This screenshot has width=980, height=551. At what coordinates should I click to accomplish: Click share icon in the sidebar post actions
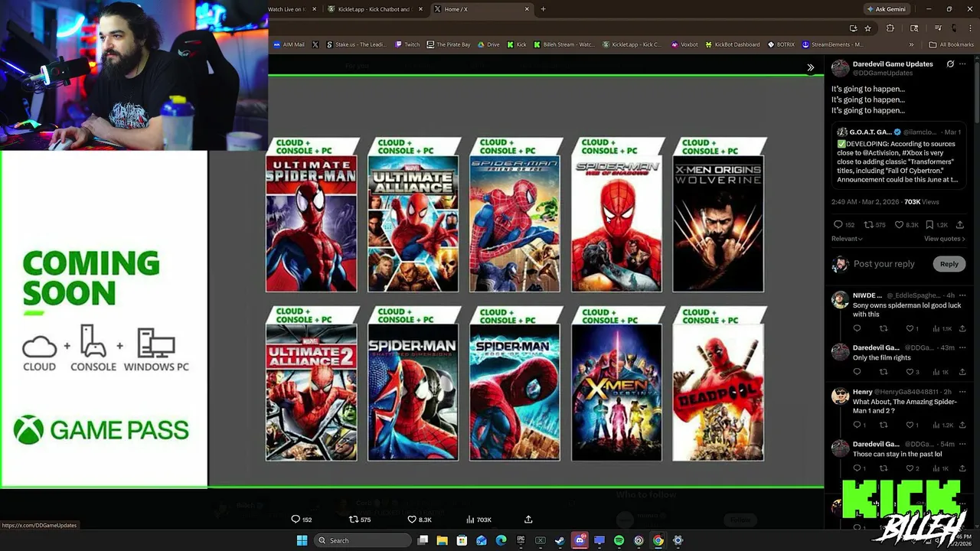(x=962, y=225)
